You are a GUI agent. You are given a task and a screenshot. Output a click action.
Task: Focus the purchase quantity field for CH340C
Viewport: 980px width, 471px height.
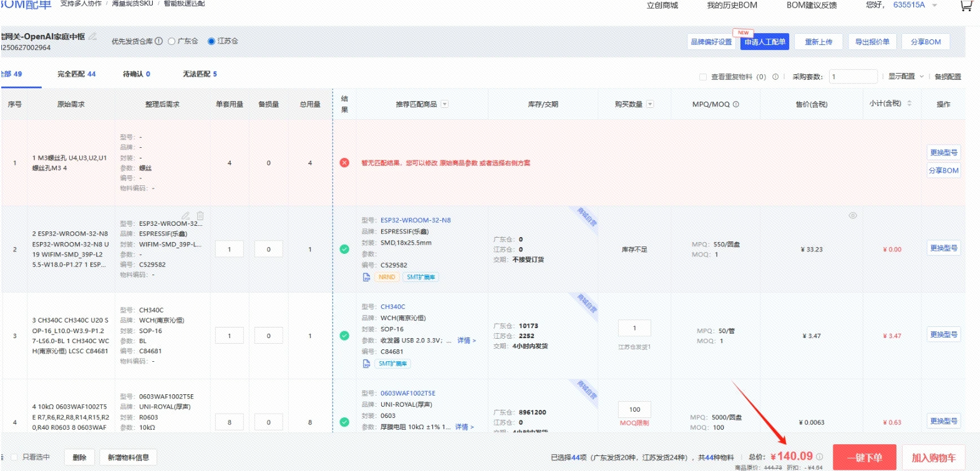click(634, 328)
